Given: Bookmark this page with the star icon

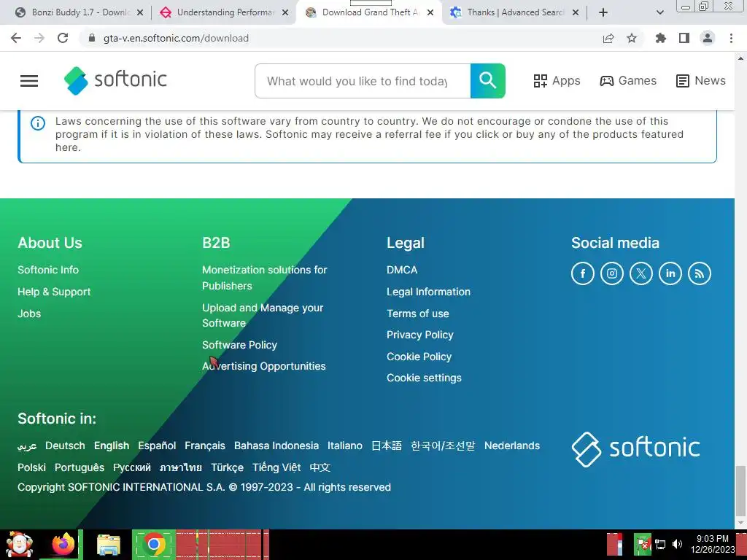Looking at the screenshot, I should click(x=632, y=38).
